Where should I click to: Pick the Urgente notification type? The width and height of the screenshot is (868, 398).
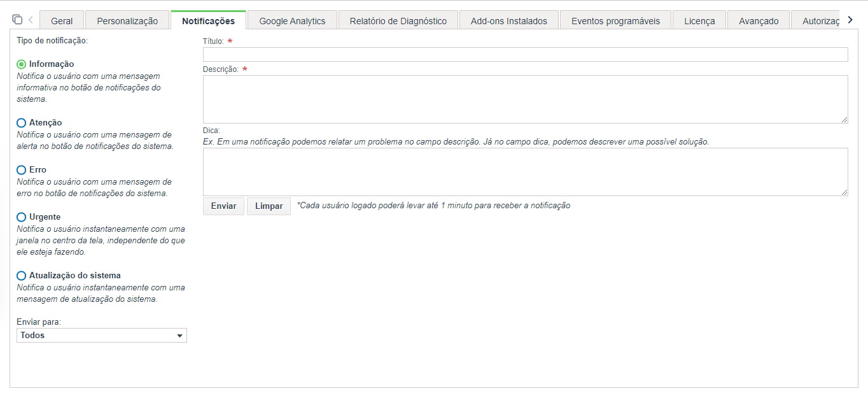tap(22, 217)
